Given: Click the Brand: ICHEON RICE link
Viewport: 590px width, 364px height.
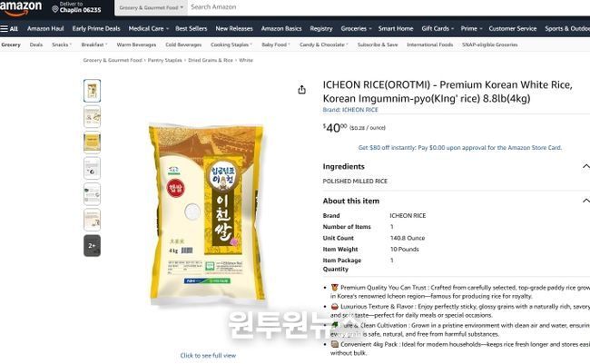Looking at the screenshot, I should [350, 110].
